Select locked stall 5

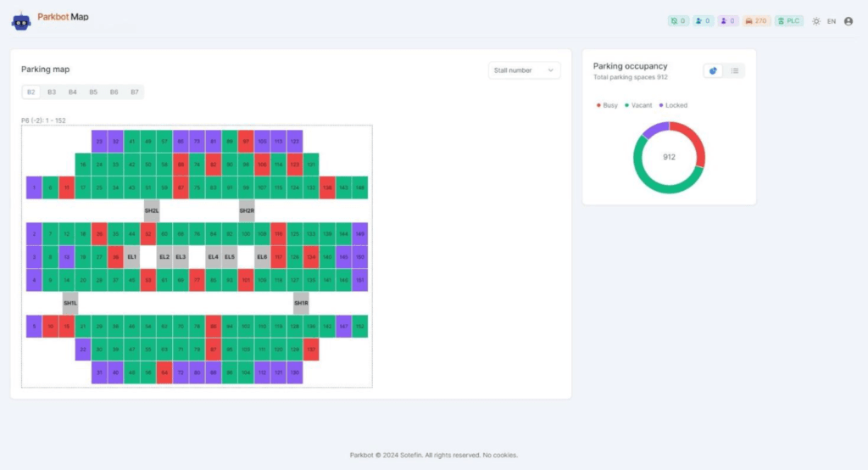(x=34, y=327)
